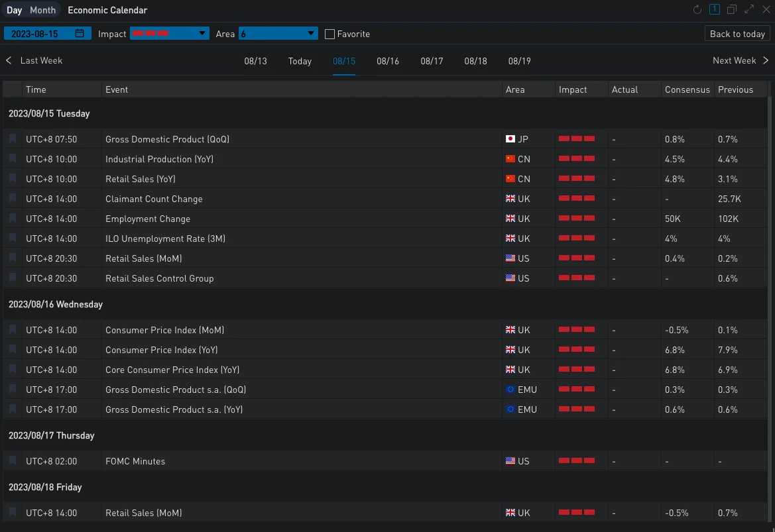
Task: Enable the Favorite checkbox
Action: point(329,34)
